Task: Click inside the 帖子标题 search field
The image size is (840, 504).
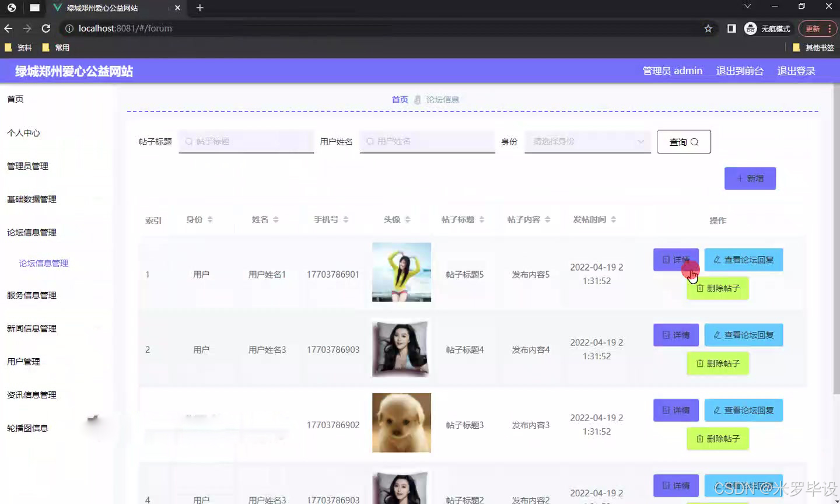Action: tap(245, 141)
